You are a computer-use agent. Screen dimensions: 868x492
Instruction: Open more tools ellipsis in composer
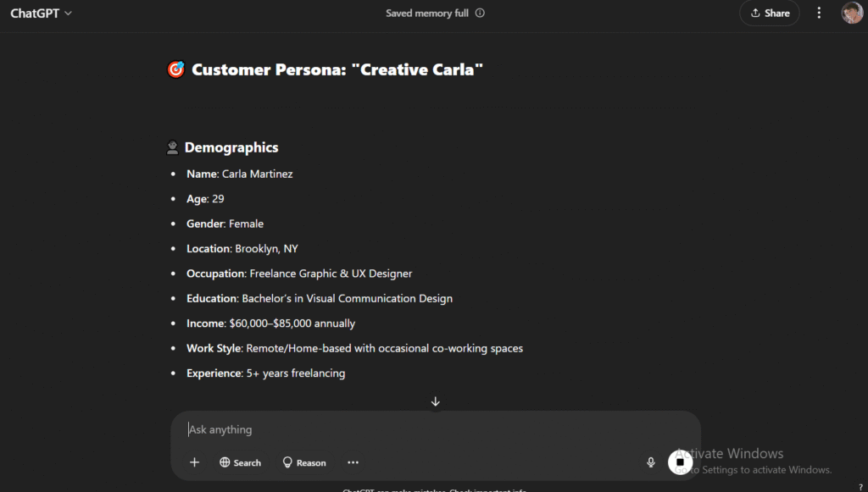pyautogui.click(x=353, y=462)
